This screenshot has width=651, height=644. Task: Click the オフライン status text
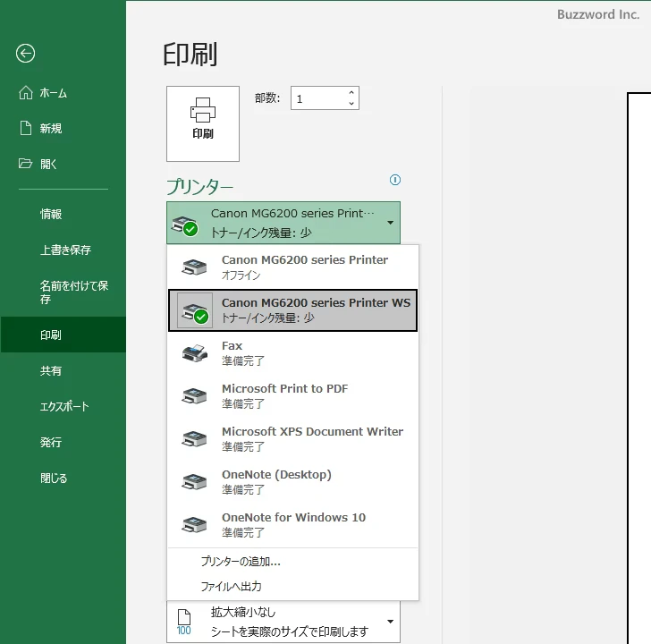coord(241,275)
